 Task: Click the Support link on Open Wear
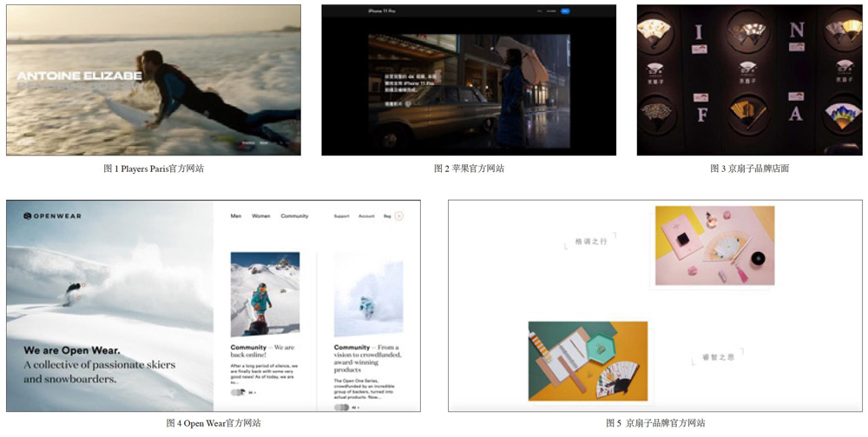pyautogui.click(x=341, y=216)
